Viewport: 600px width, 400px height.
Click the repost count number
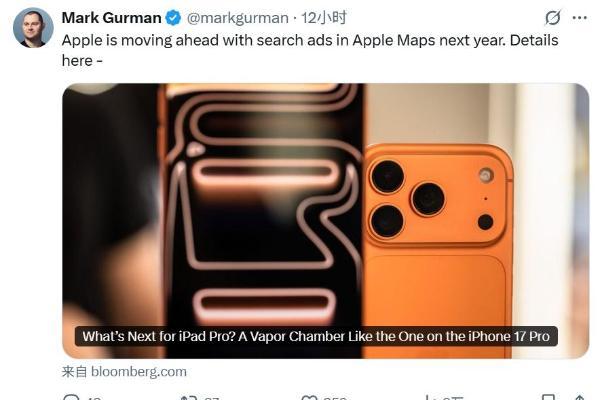[211, 398]
